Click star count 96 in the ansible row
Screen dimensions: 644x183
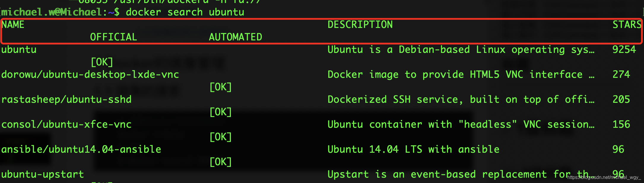coord(618,149)
